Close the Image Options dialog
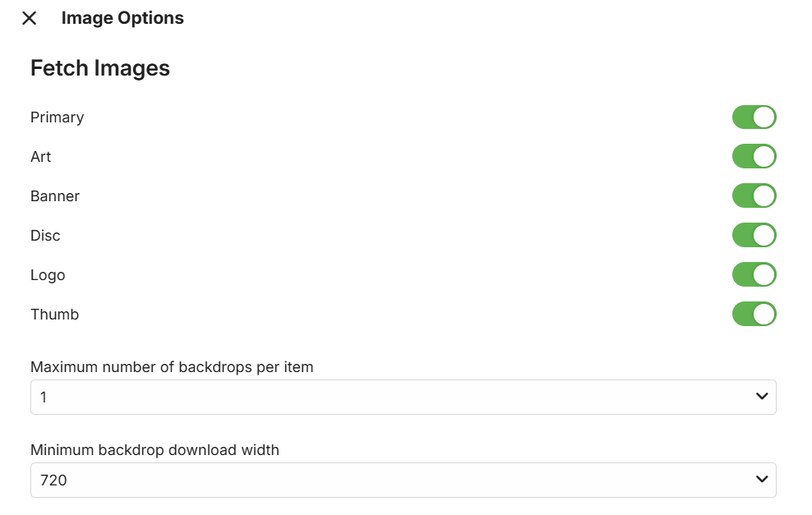 point(30,18)
